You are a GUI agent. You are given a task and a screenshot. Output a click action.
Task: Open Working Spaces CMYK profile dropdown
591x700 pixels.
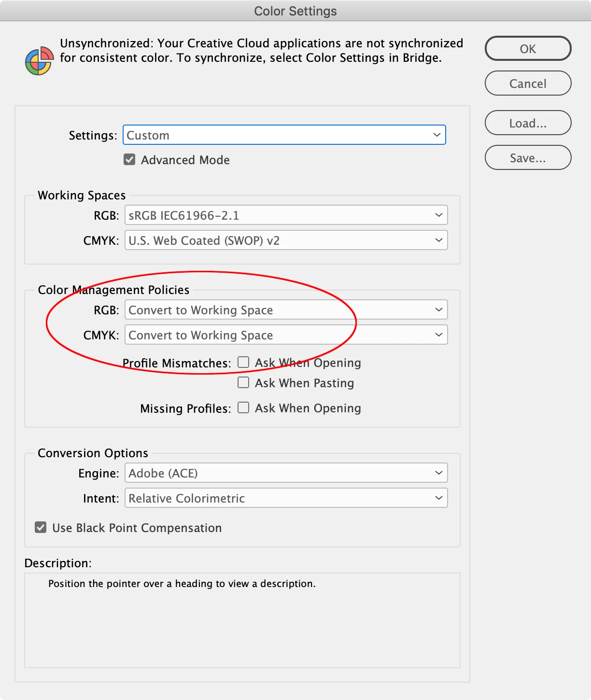point(286,240)
